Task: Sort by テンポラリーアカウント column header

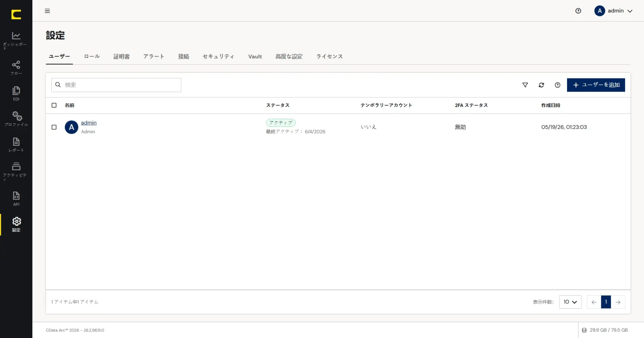Action: click(386, 105)
